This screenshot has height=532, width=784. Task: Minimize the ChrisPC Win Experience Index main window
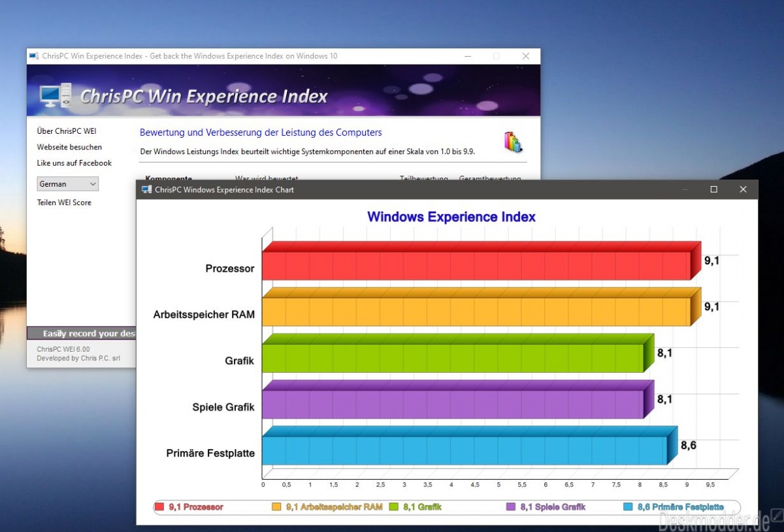(x=467, y=56)
